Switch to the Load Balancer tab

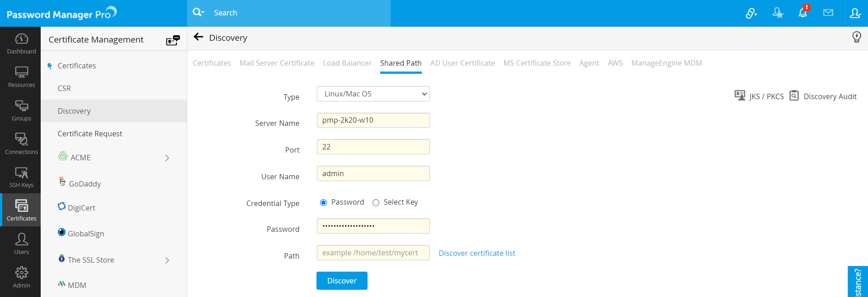pos(347,63)
